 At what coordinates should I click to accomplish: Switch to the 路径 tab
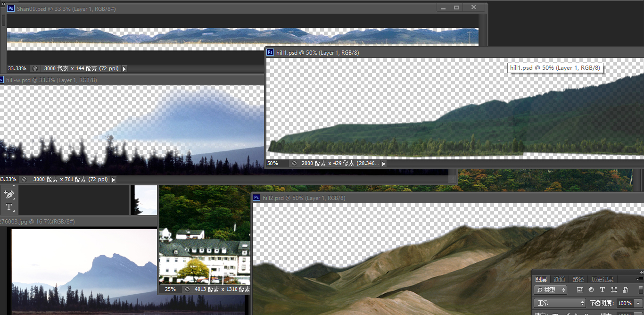pos(578,280)
